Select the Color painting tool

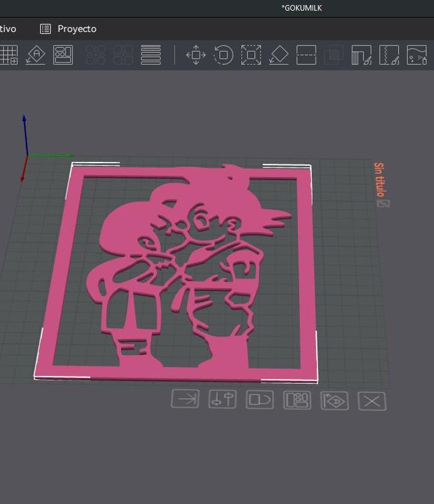[416, 55]
